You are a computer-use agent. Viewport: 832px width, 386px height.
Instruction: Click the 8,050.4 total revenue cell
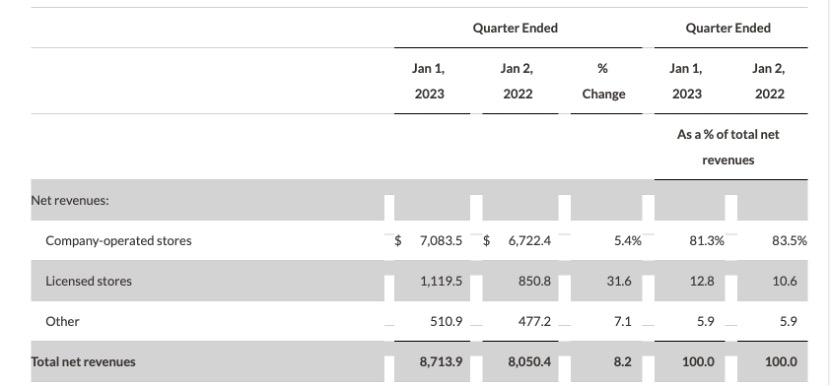[530, 362]
